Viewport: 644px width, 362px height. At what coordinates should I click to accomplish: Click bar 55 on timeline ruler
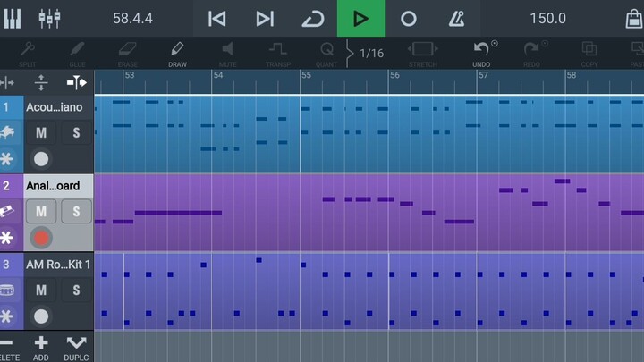(306, 76)
